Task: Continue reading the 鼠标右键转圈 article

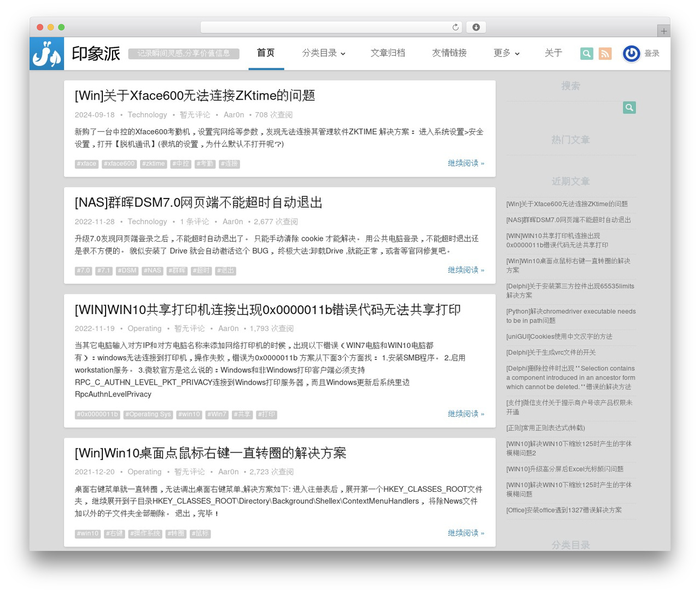Action: 466,533
